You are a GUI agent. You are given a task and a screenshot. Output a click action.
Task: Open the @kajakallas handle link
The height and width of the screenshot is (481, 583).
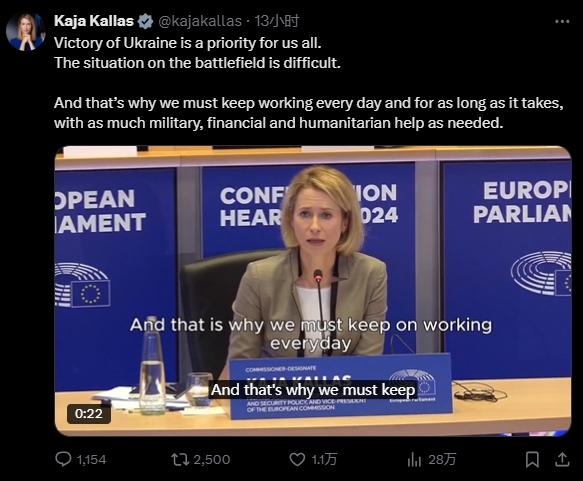pyautogui.click(x=200, y=21)
